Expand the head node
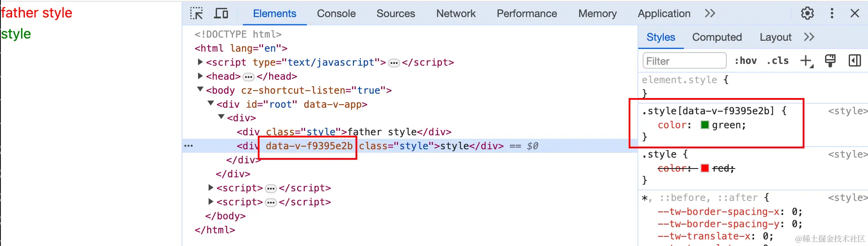 [x=200, y=76]
